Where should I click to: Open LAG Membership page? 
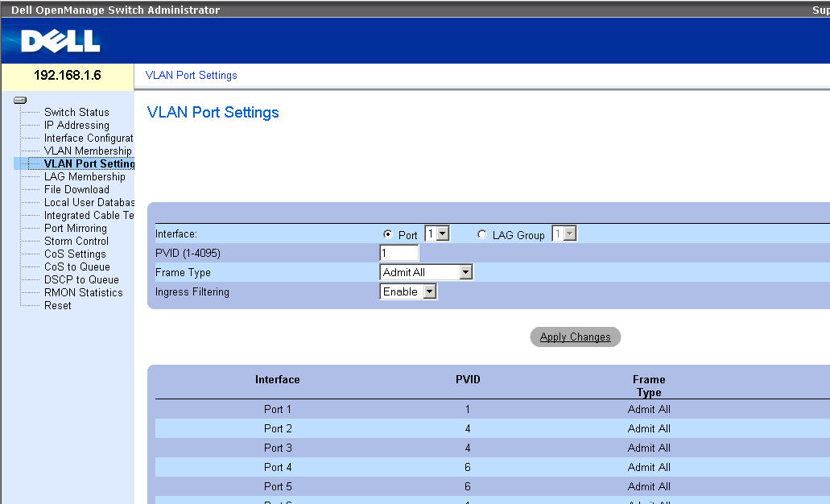(85, 176)
